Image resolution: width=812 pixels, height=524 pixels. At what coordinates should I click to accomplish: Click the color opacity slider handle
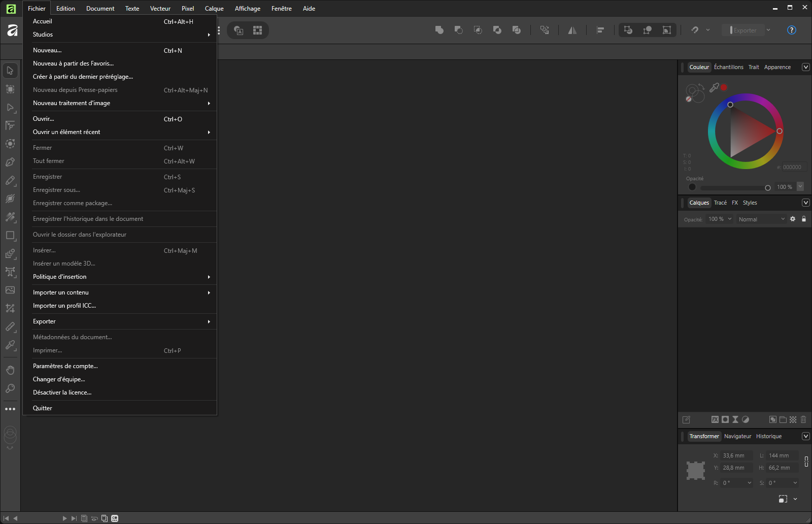coord(767,188)
